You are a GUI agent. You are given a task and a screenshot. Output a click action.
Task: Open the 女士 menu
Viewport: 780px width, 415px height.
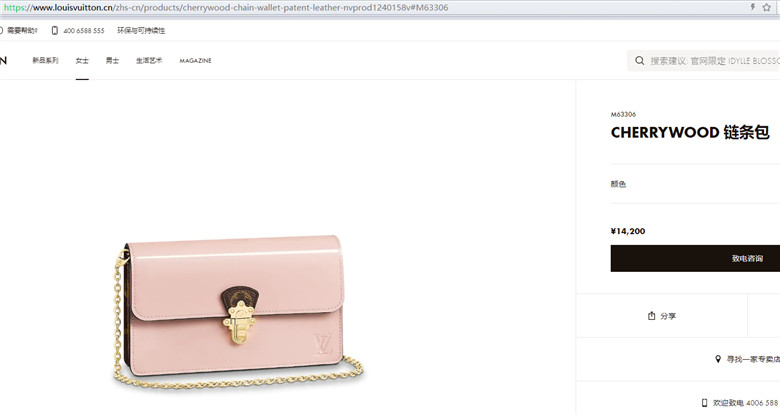pos(82,60)
